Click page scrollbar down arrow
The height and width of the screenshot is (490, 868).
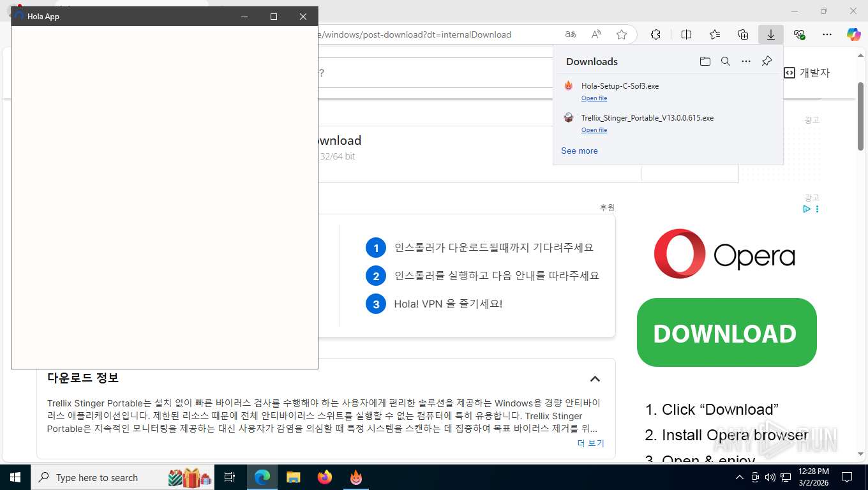[860, 454]
